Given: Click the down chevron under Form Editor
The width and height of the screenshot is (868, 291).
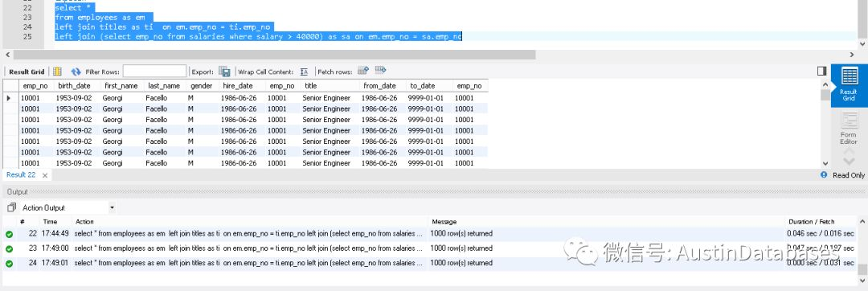Looking at the screenshot, I should click(x=849, y=162).
